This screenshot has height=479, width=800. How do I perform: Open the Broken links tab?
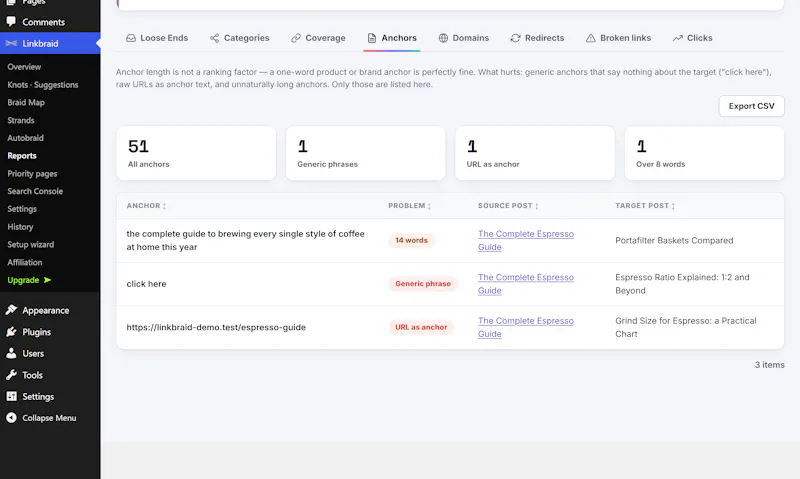(x=618, y=38)
